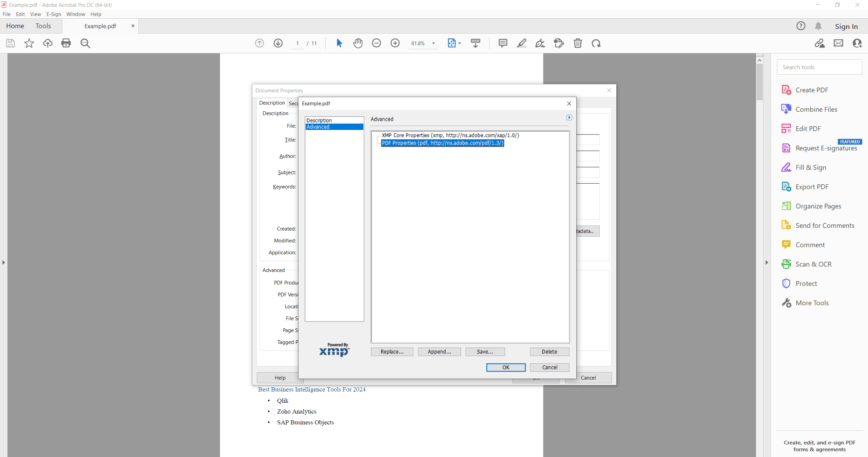Click the add comment note icon
Viewport: 868px width, 457px height.
[503, 43]
